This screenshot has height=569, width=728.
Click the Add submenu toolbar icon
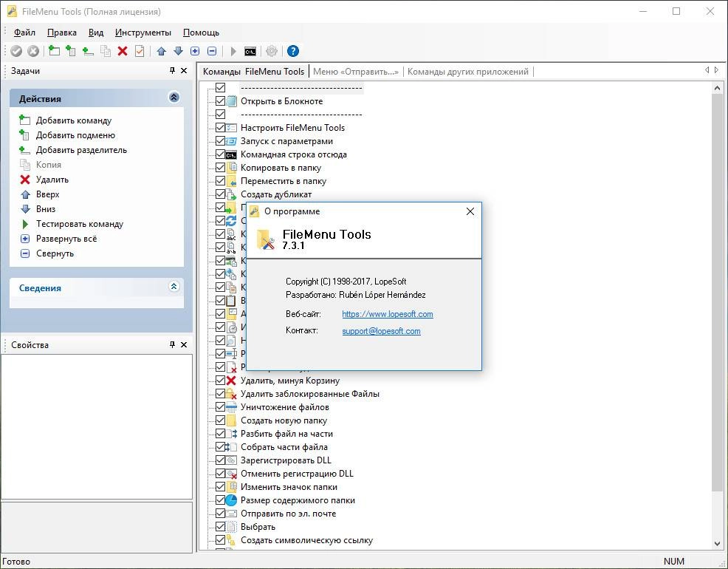(x=71, y=51)
